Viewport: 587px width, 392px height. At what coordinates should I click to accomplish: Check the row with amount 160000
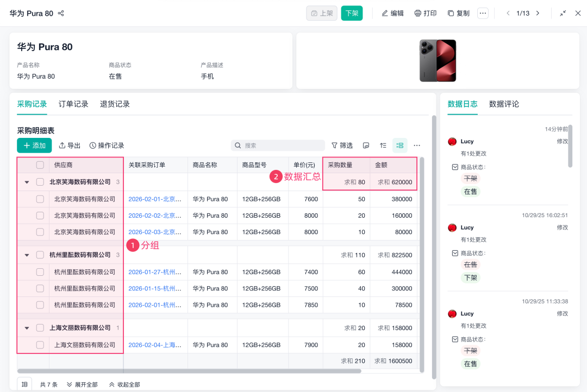(x=40, y=216)
